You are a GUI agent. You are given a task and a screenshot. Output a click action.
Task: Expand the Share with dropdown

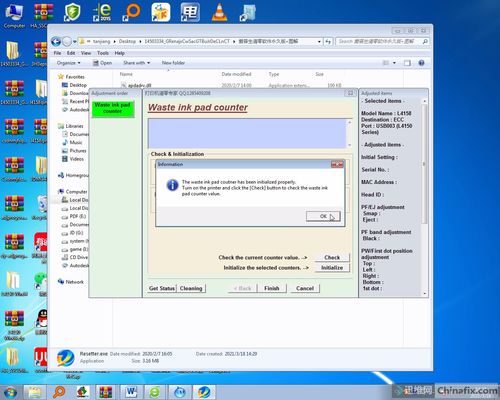(136, 63)
